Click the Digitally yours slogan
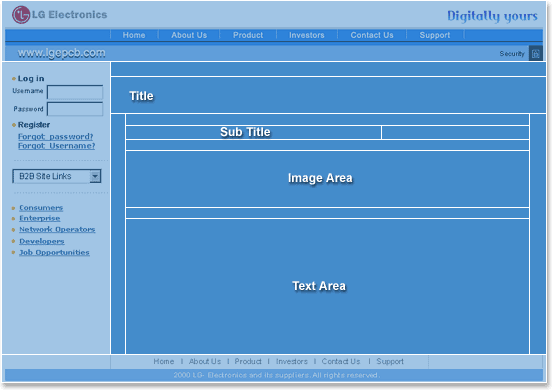This screenshot has height=391, width=554. tap(492, 16)
